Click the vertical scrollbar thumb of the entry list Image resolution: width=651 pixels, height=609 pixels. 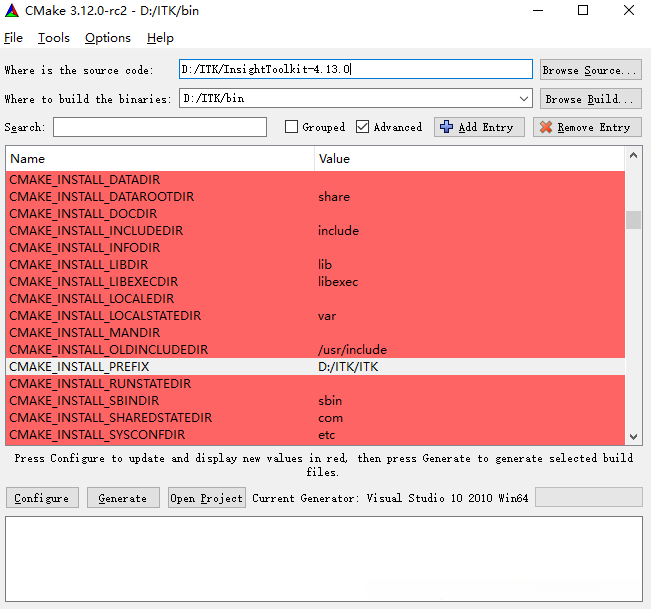(633, 220)
